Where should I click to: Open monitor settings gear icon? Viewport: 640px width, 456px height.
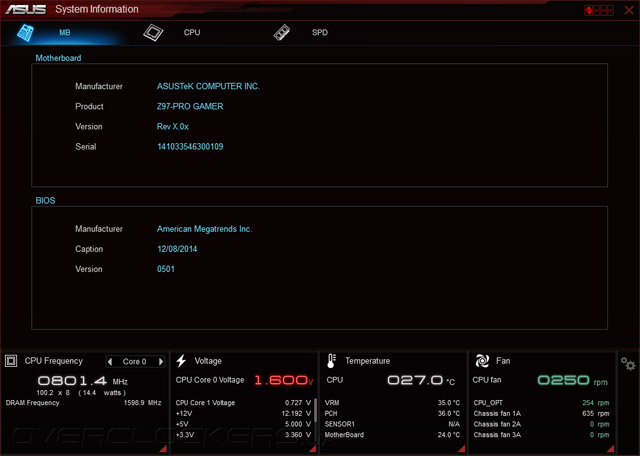coord(628,363)
